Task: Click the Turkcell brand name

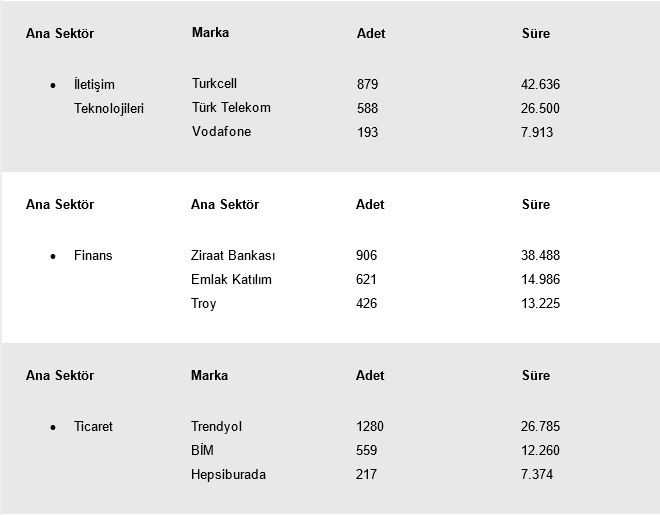Action: click(x=214, y=83)
